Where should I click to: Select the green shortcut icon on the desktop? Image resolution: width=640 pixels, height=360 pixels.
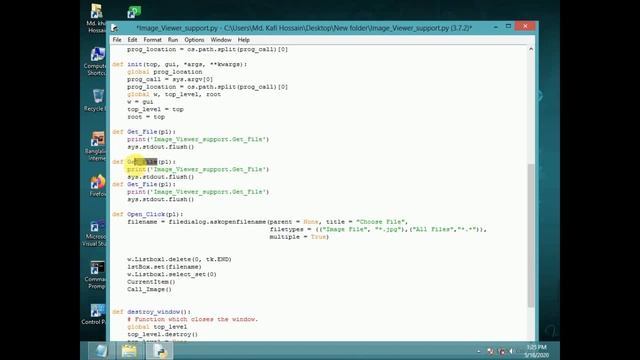tap(134, 12)
